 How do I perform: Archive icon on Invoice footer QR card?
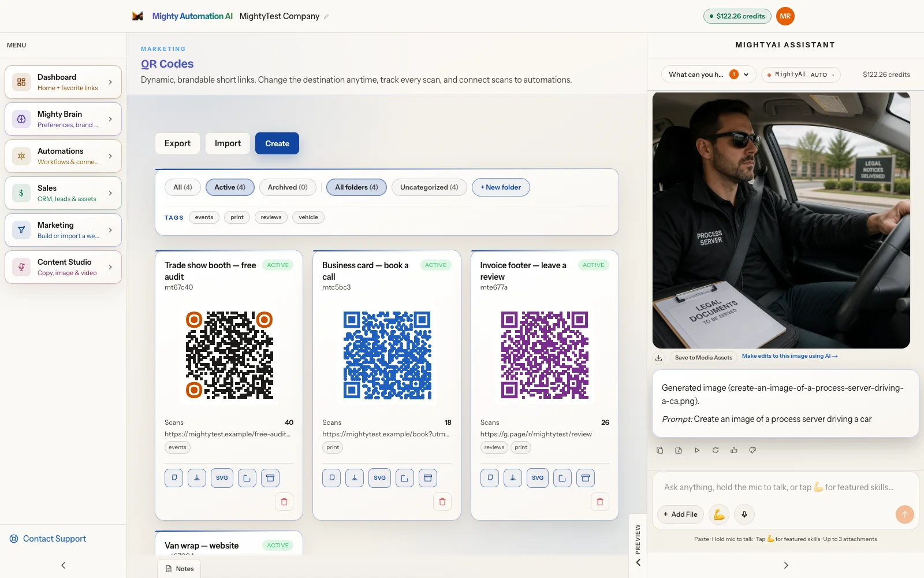586,478
